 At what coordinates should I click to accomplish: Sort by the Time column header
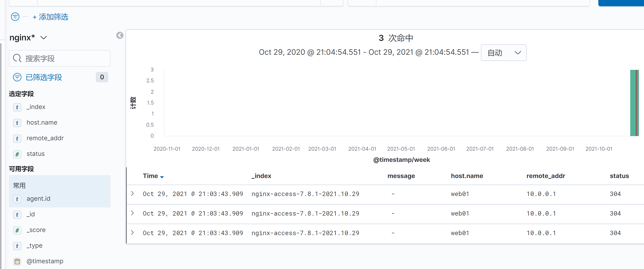coord(150,176)
